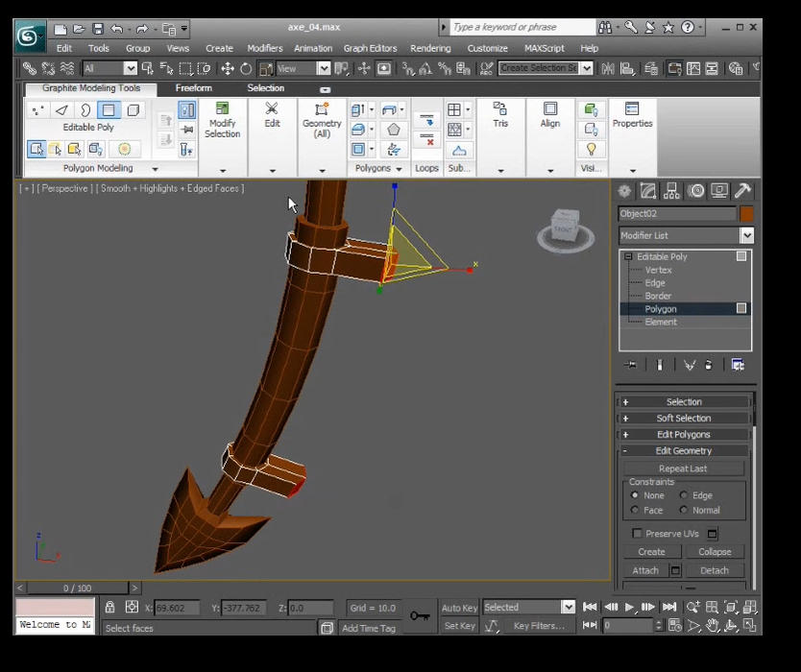Viewport: 801px width, 672px height.
Task: Select the Rotate tool on main toolbar
Action: point(244,67)
